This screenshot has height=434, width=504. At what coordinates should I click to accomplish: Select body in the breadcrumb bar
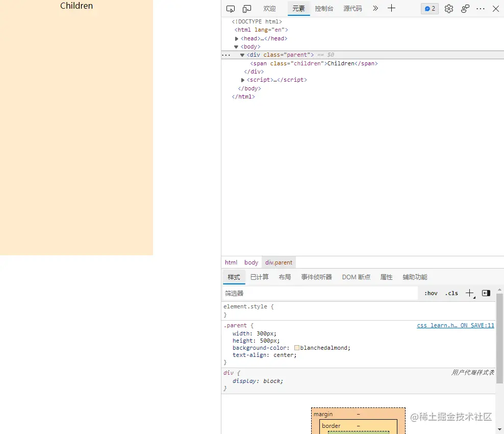(x=251, y=262)
